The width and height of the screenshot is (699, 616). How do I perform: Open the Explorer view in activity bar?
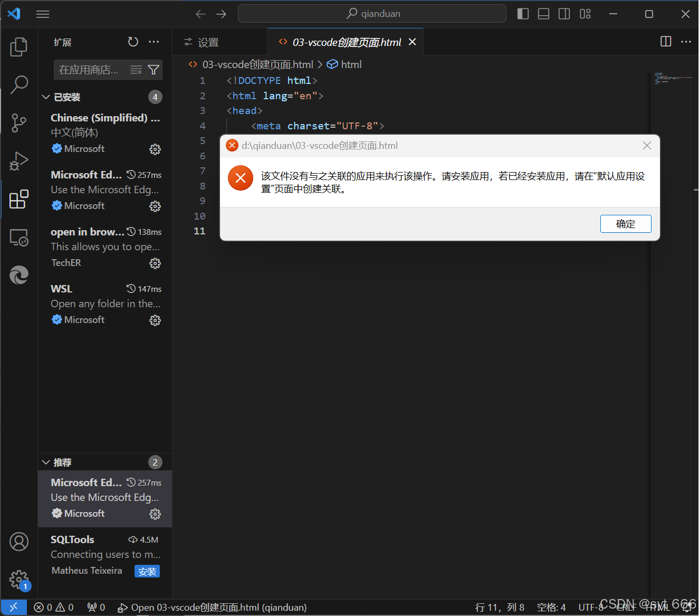tap(19, 47)
